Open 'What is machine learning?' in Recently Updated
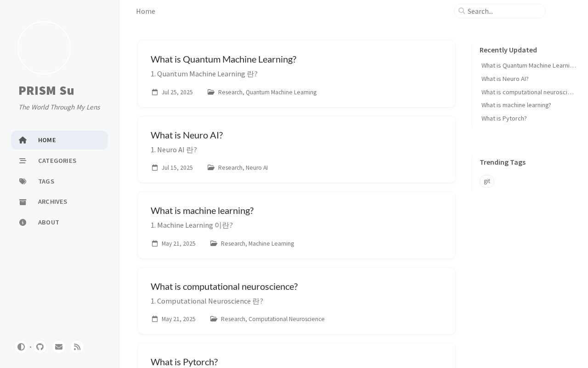This screenshot has height=368, width=588. 516,105
